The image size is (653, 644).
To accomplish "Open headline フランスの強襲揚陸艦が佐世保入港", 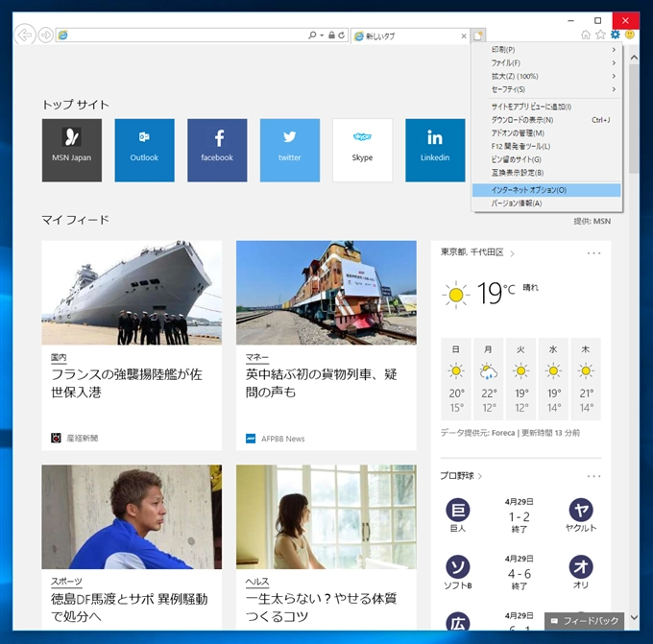I will point(127,383).
